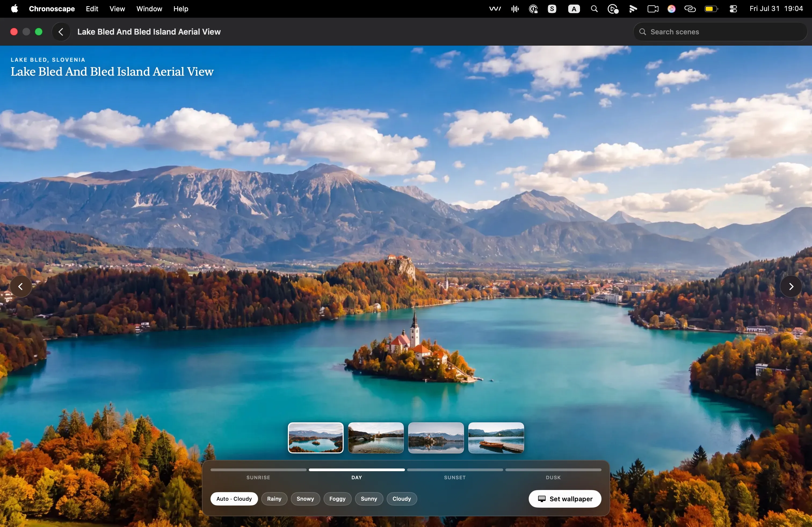This screenshot has width=812, height=527.
Task: Open the circled 1 with lock menu bar icon
Action: 533,9
